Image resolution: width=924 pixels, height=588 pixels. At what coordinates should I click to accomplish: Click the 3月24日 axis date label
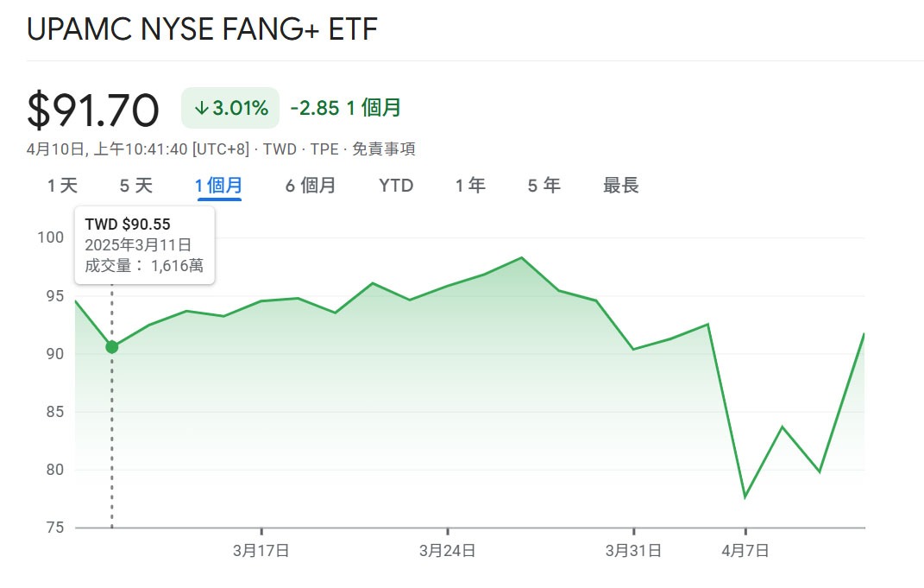click(447, 551)
